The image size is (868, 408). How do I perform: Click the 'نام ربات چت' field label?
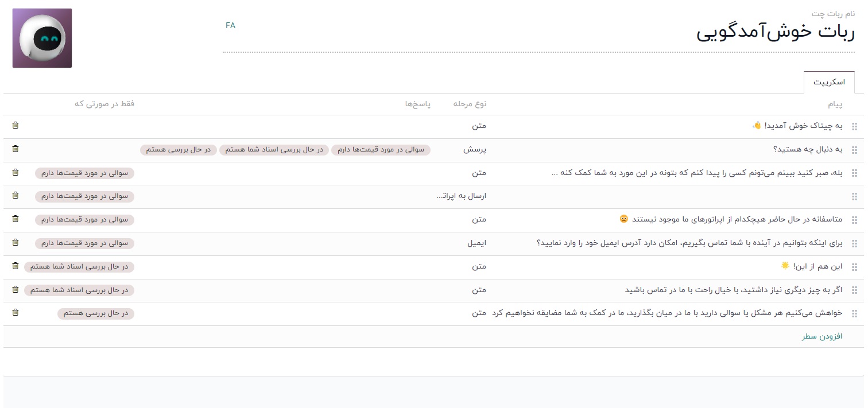coord(833,13)
